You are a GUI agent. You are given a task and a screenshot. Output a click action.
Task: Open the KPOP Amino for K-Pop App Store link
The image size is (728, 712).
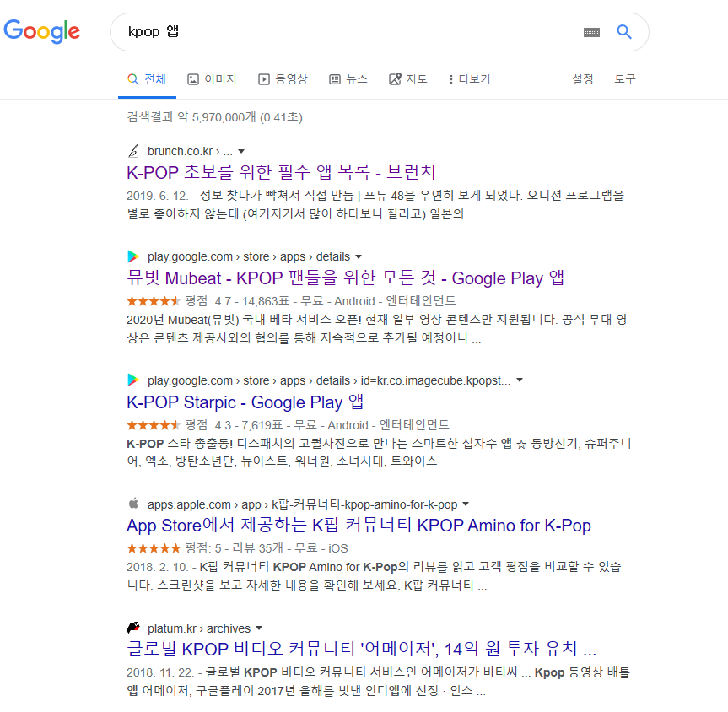359,526
